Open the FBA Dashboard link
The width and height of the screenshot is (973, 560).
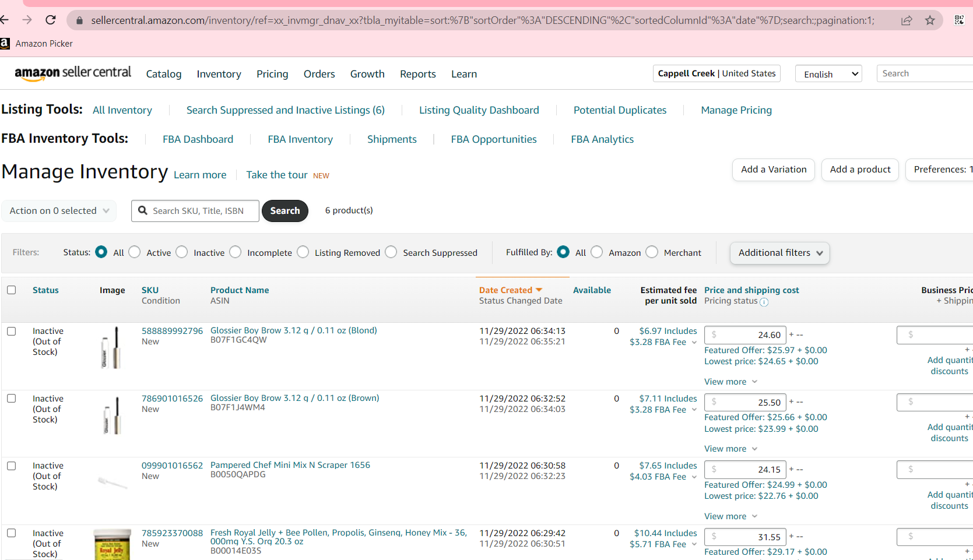198,139
